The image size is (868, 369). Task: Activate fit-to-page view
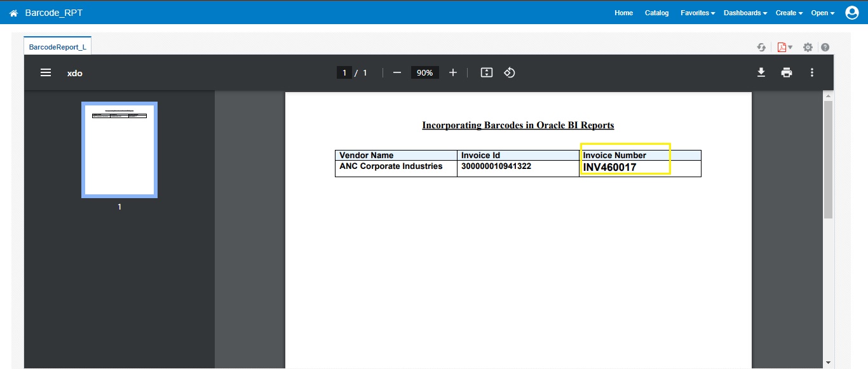[486, 72]
